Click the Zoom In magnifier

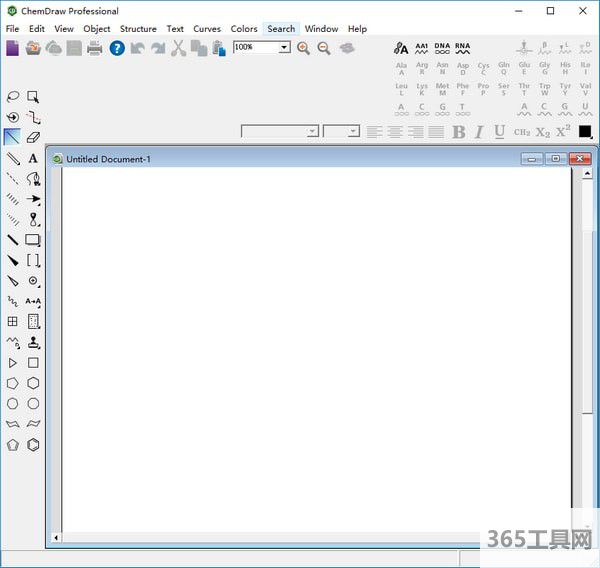(303, 48)
